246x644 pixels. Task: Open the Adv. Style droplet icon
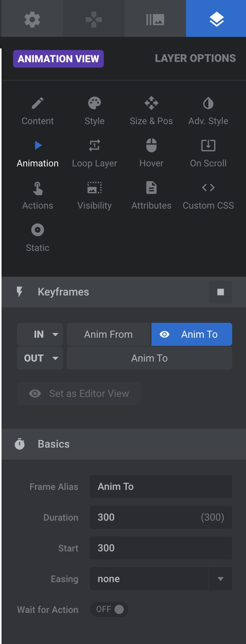pos(208,103)
